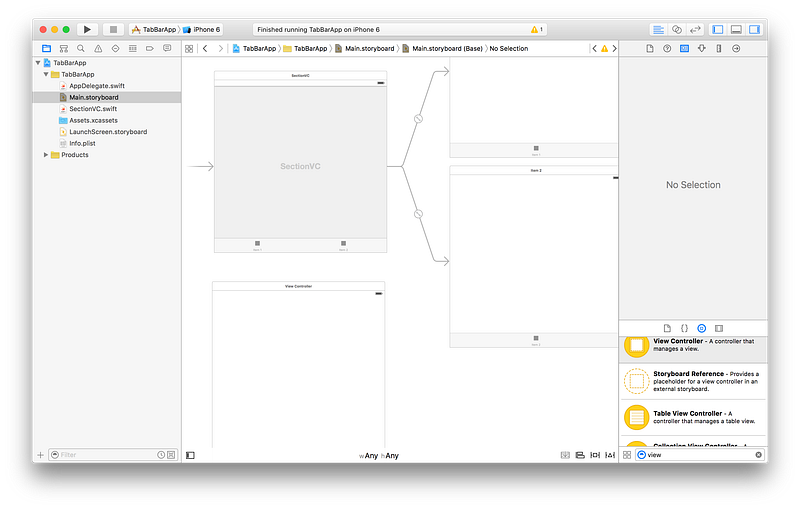Click TabBarApp project in the jump bar
This screenshot has width=800, height=509.
point(254,48)
